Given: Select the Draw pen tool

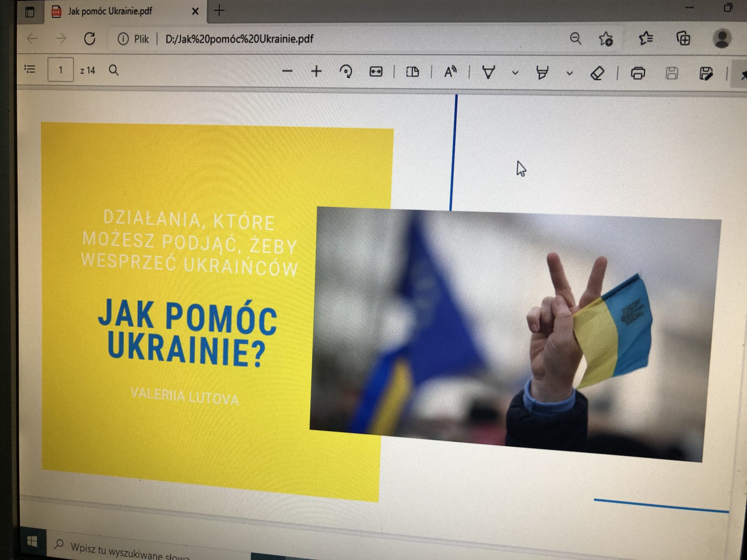Looking at the screenshot, I should point(488,72).
